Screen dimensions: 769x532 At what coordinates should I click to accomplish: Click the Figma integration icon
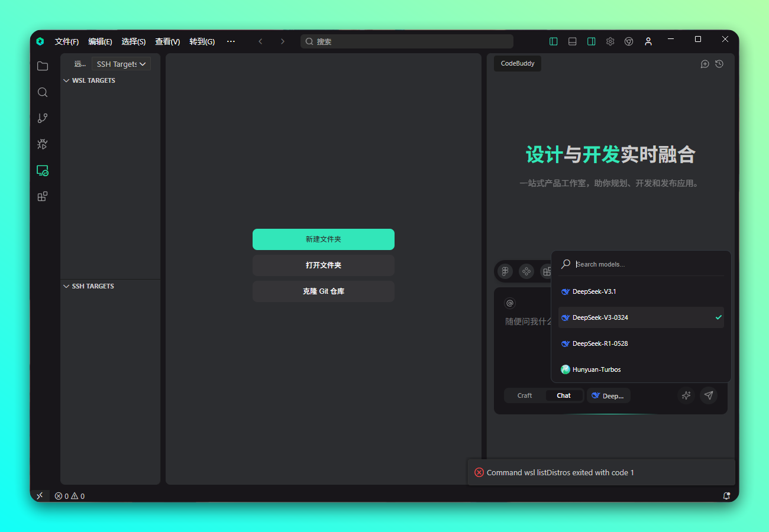click(505, 271)
